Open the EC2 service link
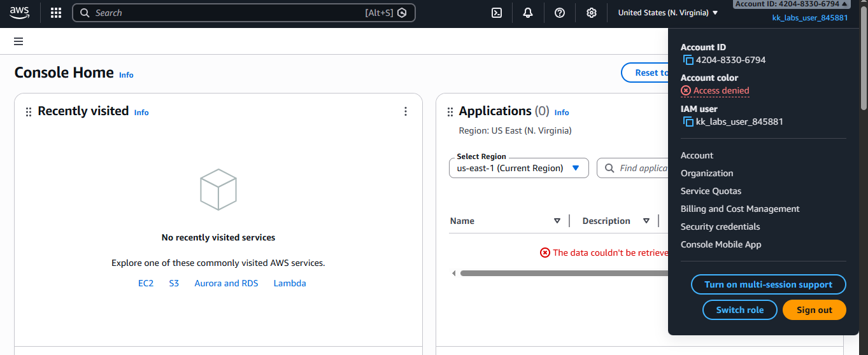This screenshot has height=355, width=868. tap(146, 283)
